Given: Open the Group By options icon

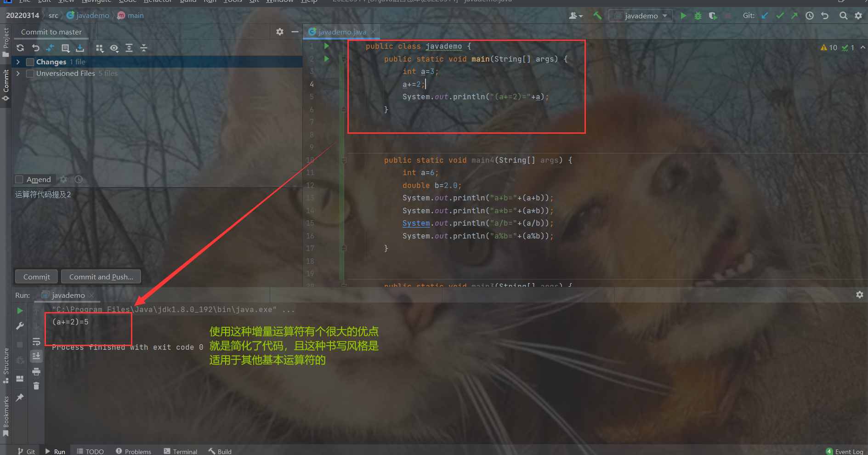Looking at the screenshot, I should click(x=100, y=48).
